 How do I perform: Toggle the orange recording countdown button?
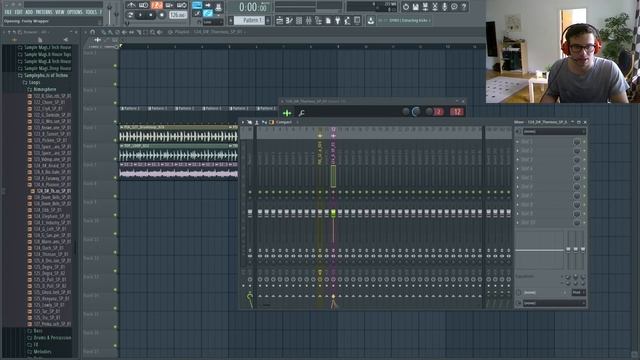tap(157, 5)
